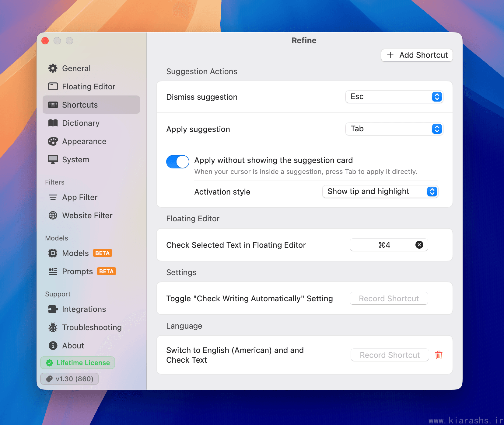Click the Dictionary book icon
The width and height of the screenshot is (504, 425).
pyautogui.click(x=53, y=123)
